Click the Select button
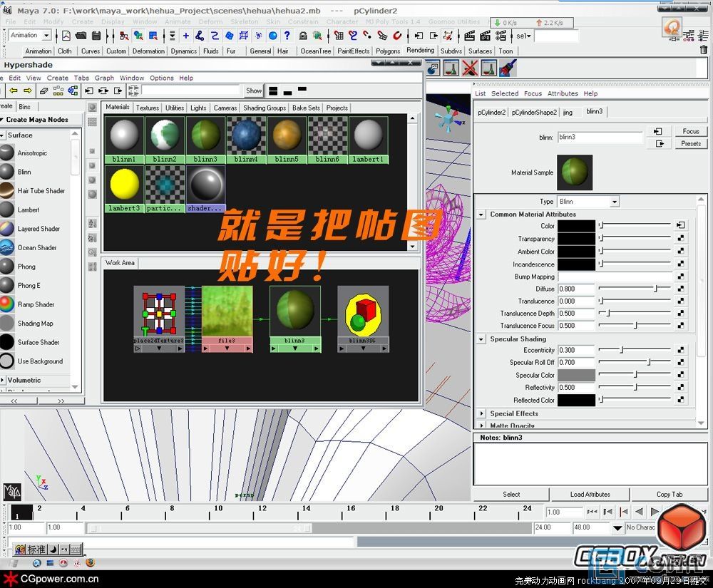This screenshot has height=588, width=713. (x=511, y=495)
